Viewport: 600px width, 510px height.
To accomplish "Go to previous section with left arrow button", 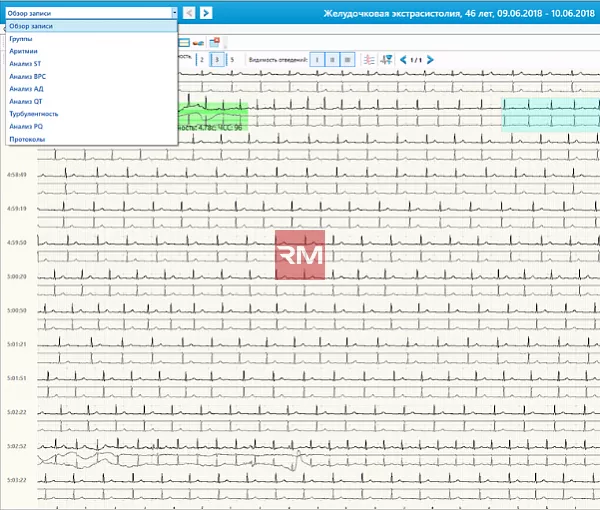I will (189, 13).
